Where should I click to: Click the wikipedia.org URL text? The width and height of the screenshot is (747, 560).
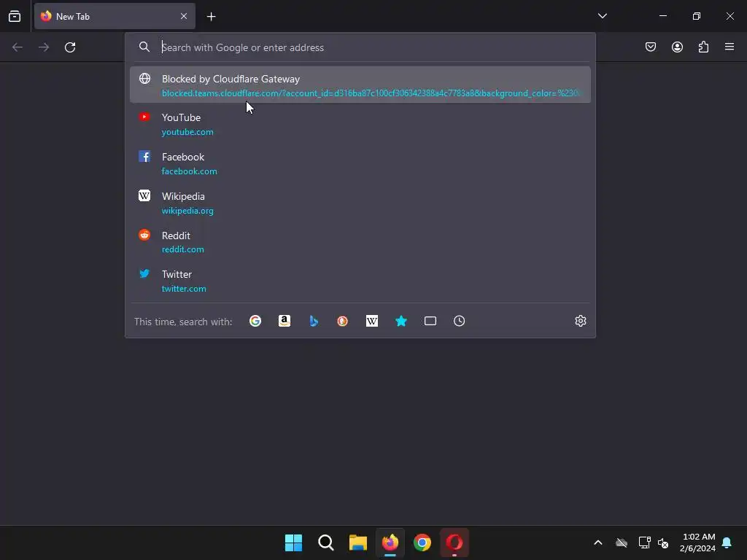[x=187, y=211]
